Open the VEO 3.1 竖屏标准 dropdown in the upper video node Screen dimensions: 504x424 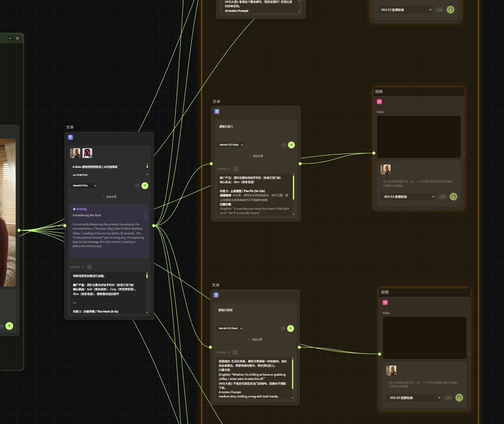point(407,196)
